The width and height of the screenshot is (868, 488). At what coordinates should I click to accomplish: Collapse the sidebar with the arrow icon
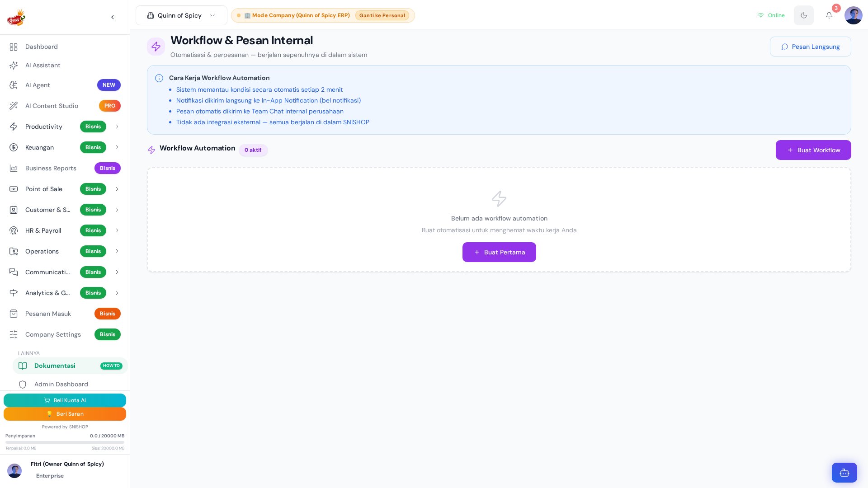click(x=113, y=17)
